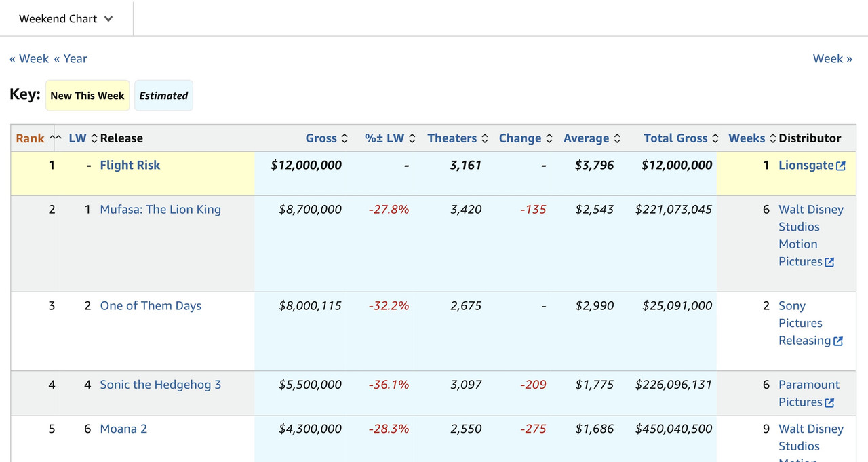Select Flight Risk gross $12,000,000

(307, 165)
